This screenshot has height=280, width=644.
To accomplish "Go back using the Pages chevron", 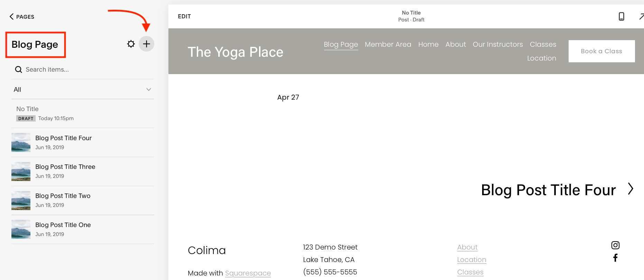I will (12, 17).
